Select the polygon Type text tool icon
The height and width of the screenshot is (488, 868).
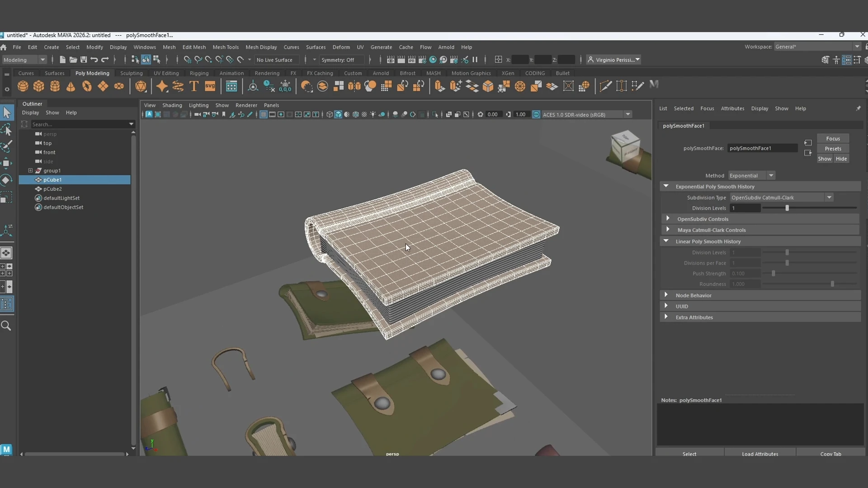tap(194, 86)
